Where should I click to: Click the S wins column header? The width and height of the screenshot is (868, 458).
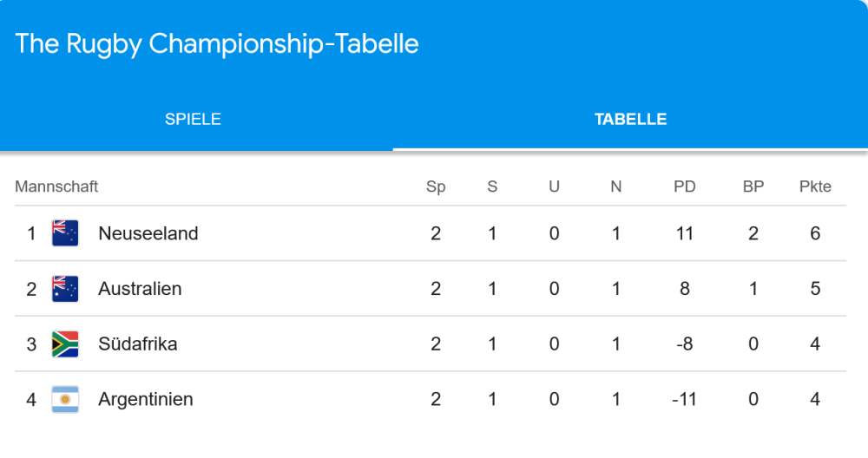(x=492, y=186)
